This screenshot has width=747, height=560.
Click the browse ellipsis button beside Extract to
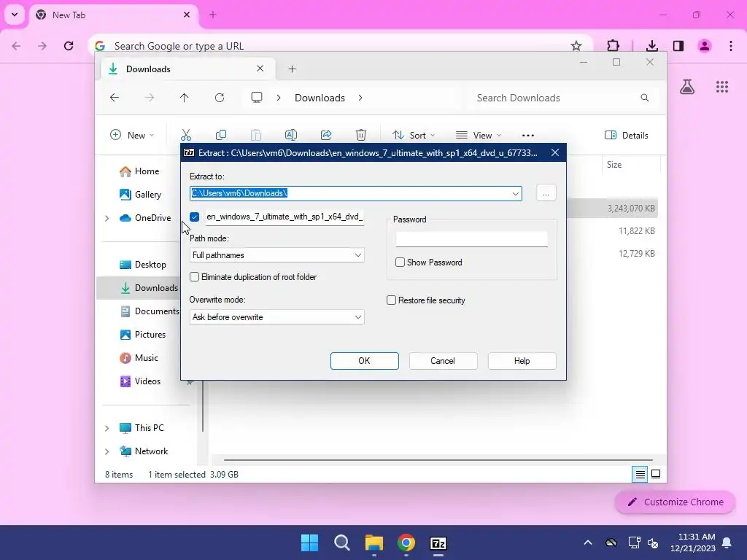click(x=546, y=193)
